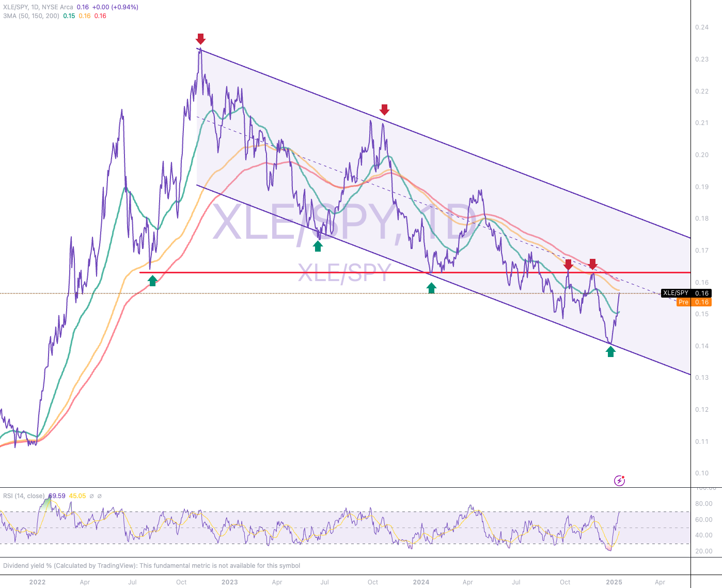
Task: Click the 80.00 RSI axis label
Action: pos(704,504)
